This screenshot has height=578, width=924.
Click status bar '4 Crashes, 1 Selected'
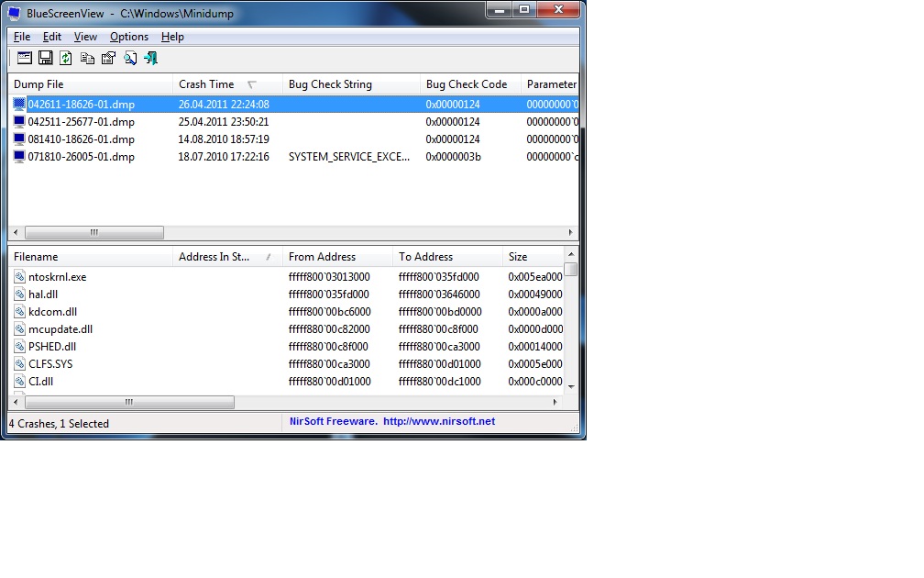click(x=59, y=424)
